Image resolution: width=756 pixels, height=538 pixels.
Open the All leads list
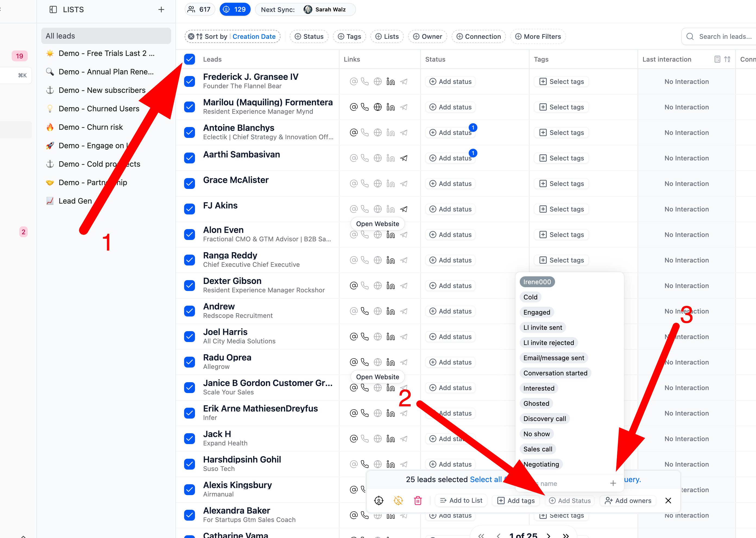coord(106,36)
